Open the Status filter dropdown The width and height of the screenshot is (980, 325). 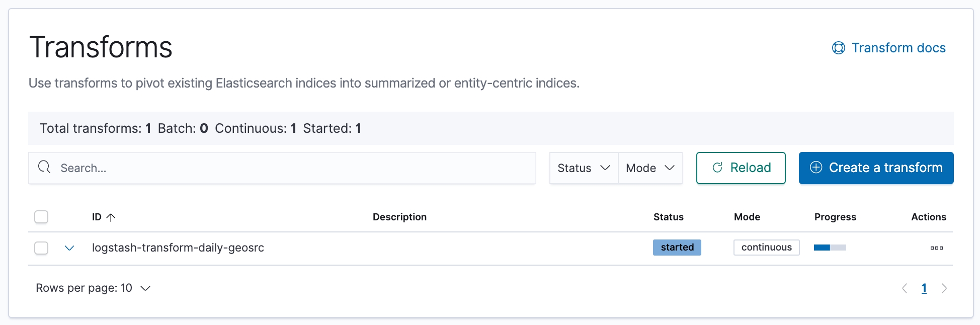[584, 168]
